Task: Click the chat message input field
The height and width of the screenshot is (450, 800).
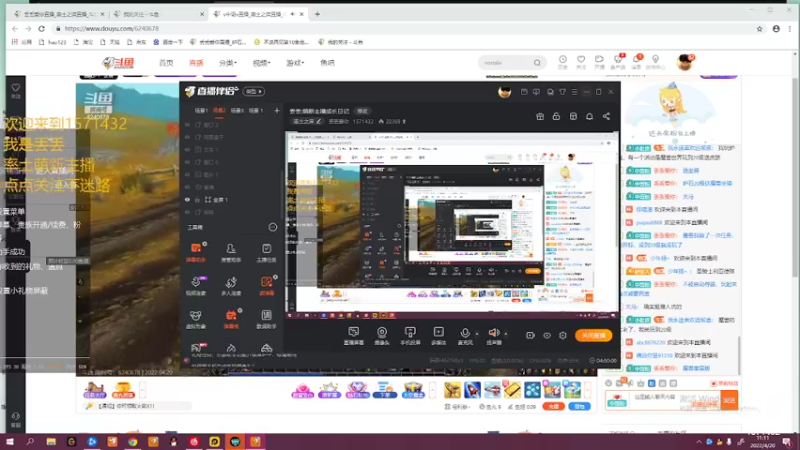Action: point(674,401)
